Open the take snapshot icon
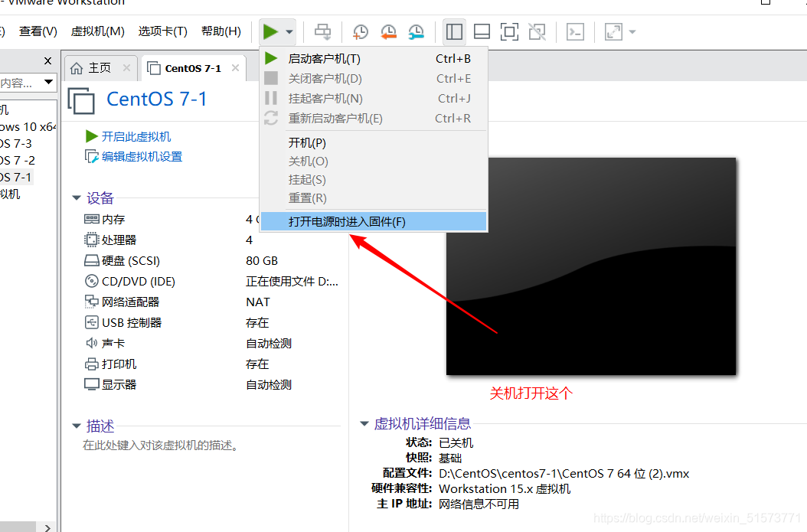Viewport: 807px width, 532px height. (x=360, y=31)
